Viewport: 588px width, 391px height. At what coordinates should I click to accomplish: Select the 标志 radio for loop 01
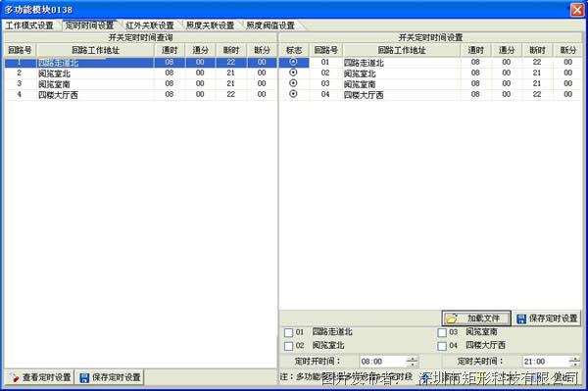pos(293,62)
